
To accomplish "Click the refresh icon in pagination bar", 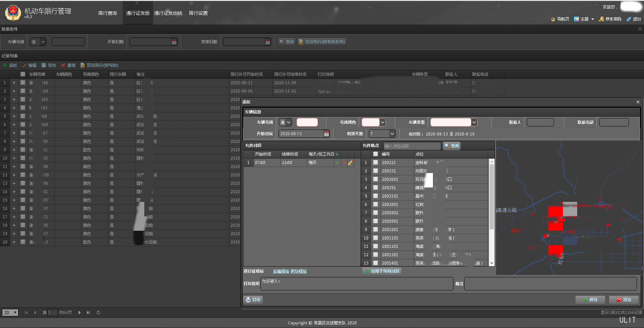I will (98, 313).
